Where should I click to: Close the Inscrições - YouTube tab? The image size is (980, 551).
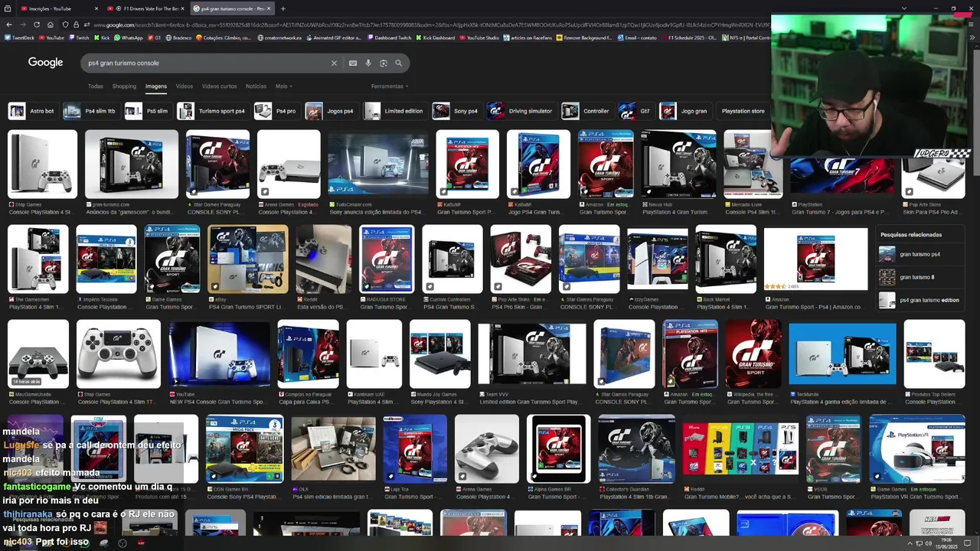click(96, 8)
